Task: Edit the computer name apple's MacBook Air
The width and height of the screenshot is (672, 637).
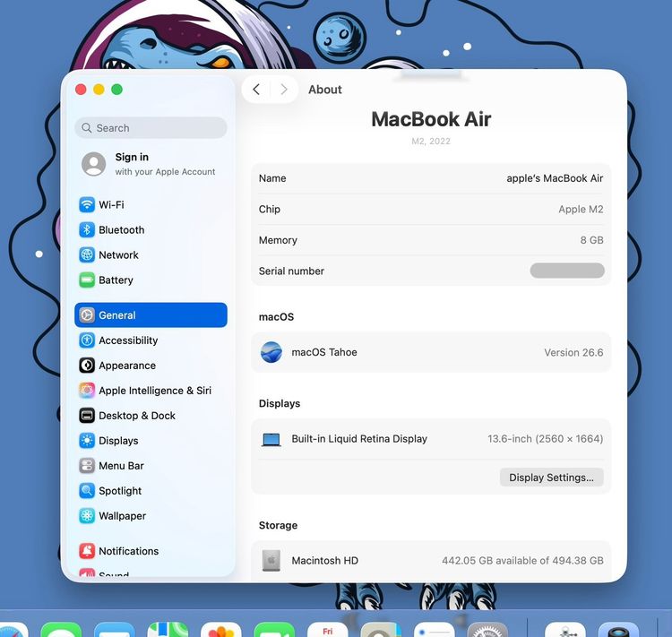Action: pos(555,178)
